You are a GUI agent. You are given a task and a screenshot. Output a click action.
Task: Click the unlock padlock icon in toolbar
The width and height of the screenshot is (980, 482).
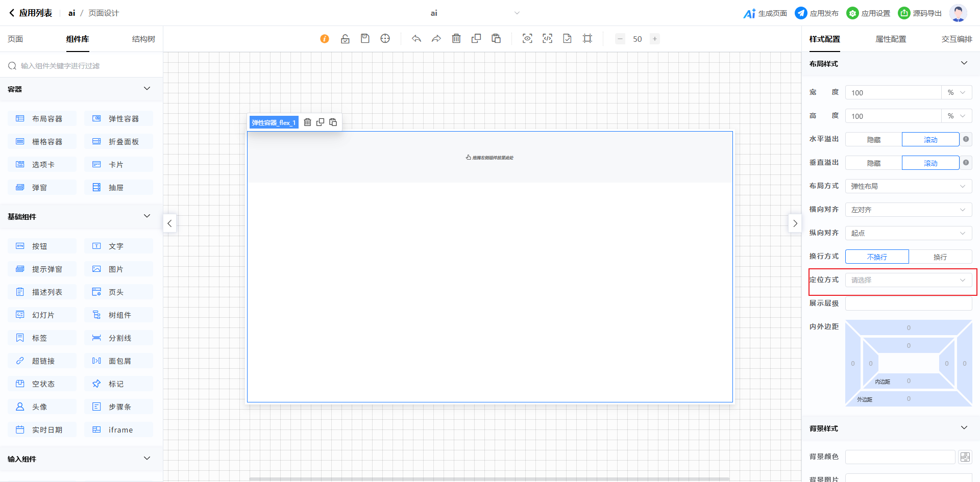(345, 39)
